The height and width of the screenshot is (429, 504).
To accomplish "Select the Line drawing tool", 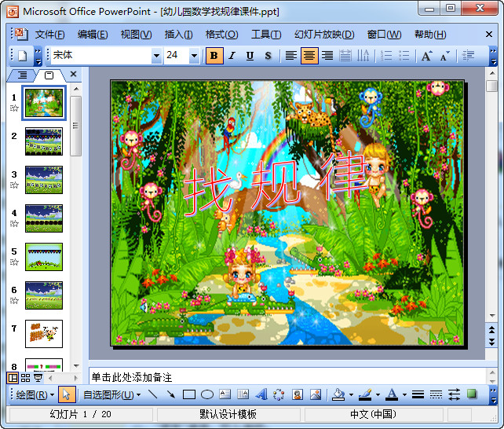I will click(x=152, y=394).
